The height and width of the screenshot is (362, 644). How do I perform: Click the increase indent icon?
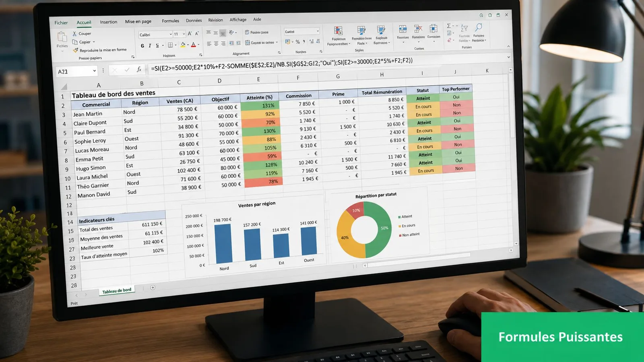click(238, 43)
